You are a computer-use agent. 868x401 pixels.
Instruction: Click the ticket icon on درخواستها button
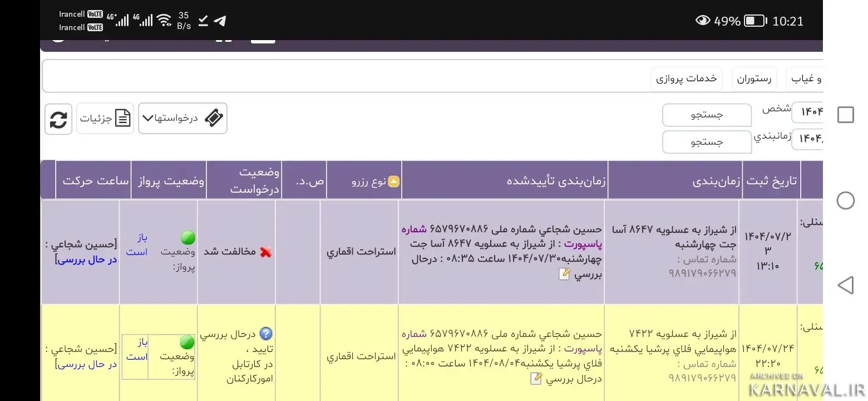pos(215,118)
